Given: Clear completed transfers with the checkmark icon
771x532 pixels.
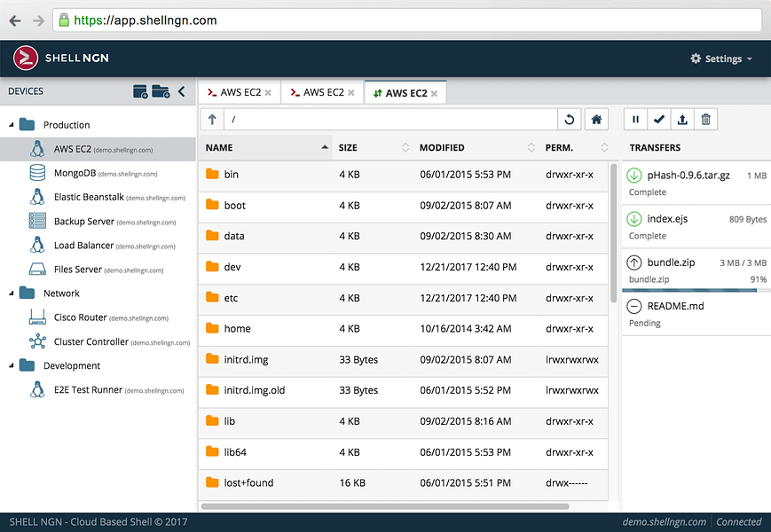Looking at the screenshot, I should pyautogui.click(x=659, y=120).
